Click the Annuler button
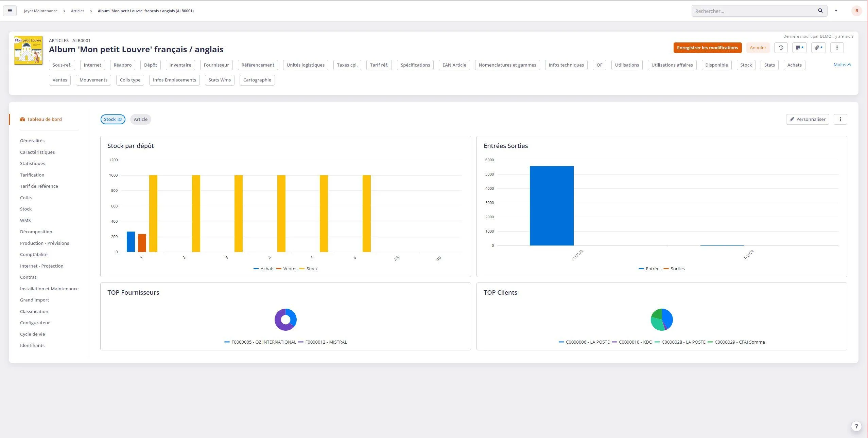868x438 pixels. coord(758,48)
